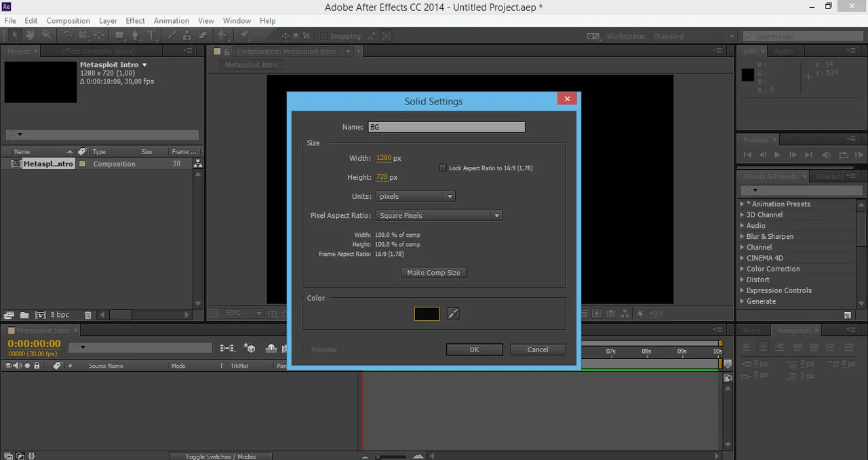868x460 pixels.
Task: Select the Eraser tool
Action: [203, 35]
